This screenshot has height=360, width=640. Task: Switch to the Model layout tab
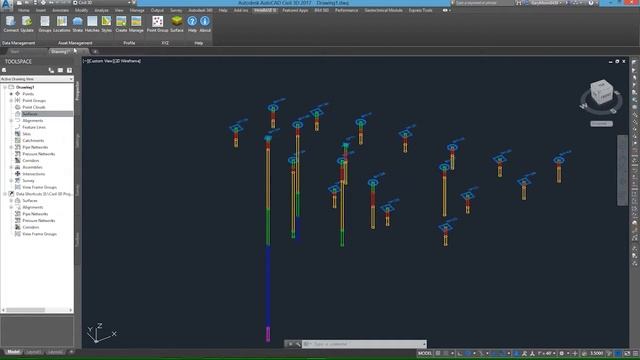click(x=13, y=352)
